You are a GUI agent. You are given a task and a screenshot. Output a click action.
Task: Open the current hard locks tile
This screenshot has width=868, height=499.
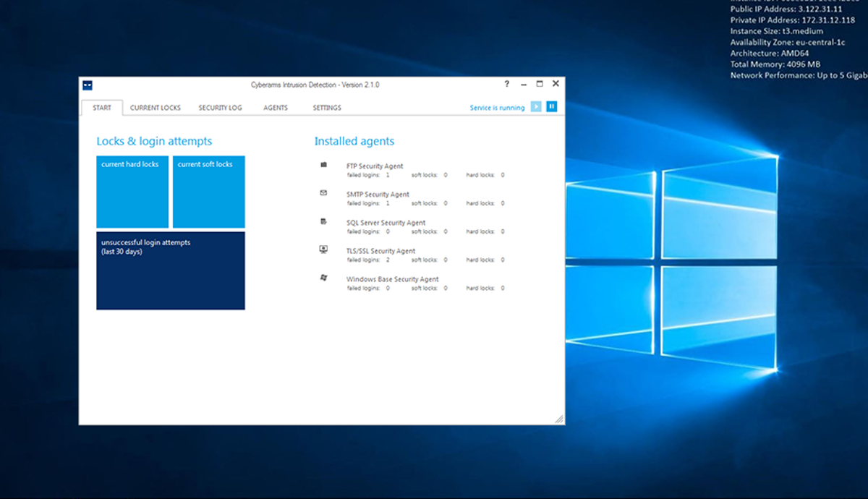point(132,192)
